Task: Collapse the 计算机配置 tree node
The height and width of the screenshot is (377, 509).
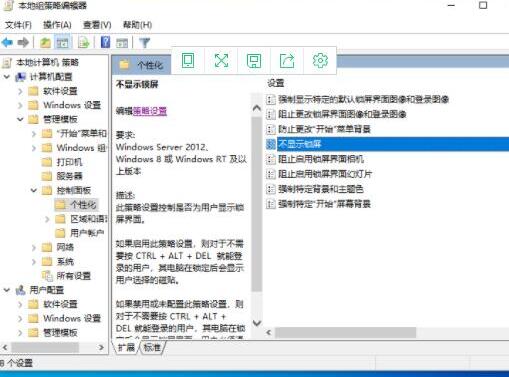Action: tap(7, 77)
